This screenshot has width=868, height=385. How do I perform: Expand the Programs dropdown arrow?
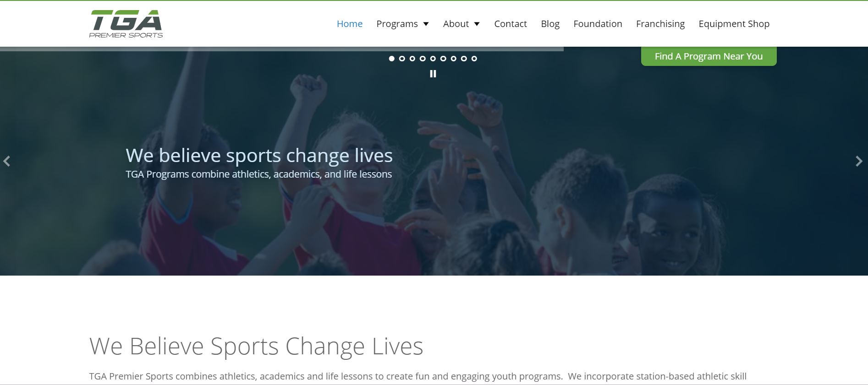point(426,24)
